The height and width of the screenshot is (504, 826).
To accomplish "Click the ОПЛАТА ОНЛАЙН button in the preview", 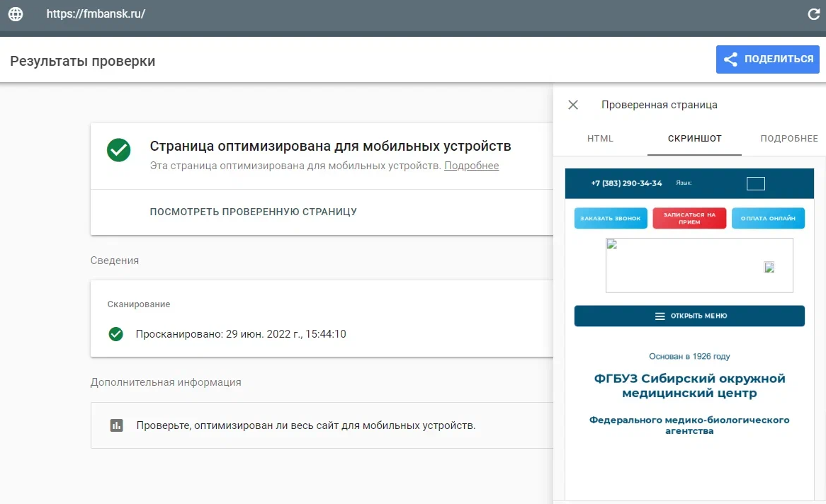I will point(768,219).
